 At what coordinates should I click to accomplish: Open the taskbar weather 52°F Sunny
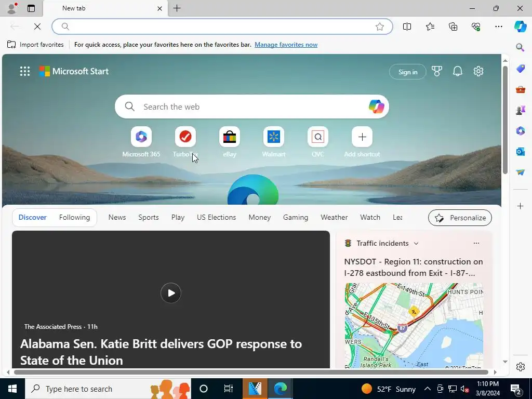pos(389,389)
